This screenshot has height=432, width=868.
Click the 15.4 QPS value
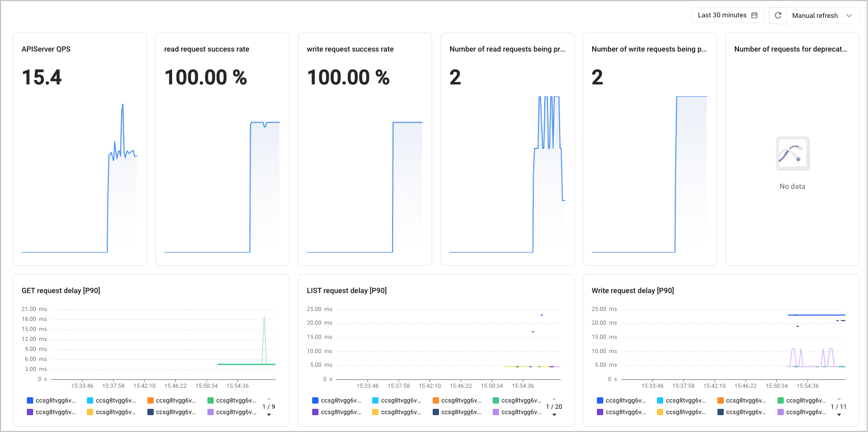(42, 77)
